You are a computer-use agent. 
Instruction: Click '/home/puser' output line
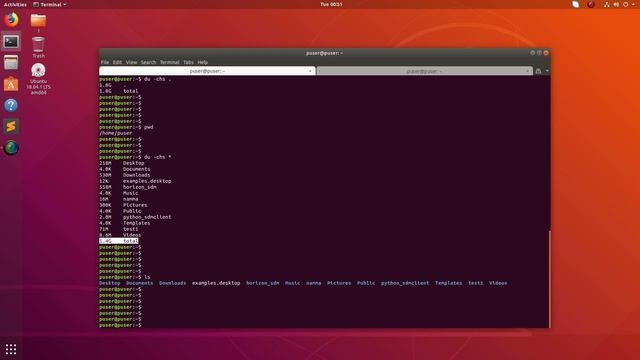[x=116, y=133]
